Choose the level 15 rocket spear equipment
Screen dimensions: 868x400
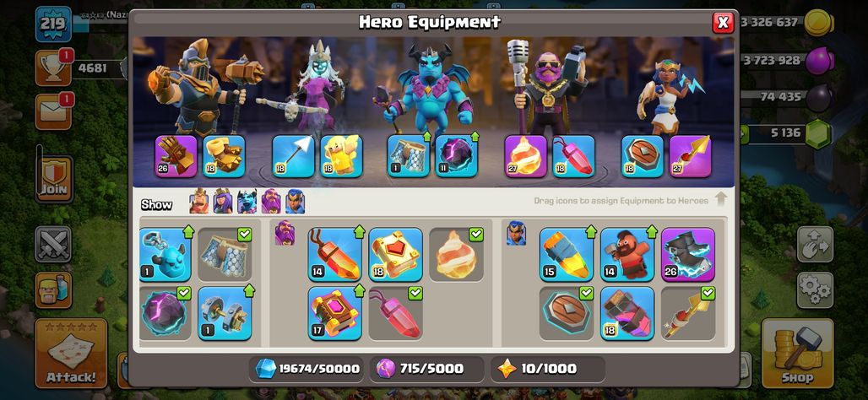[567, 255]
